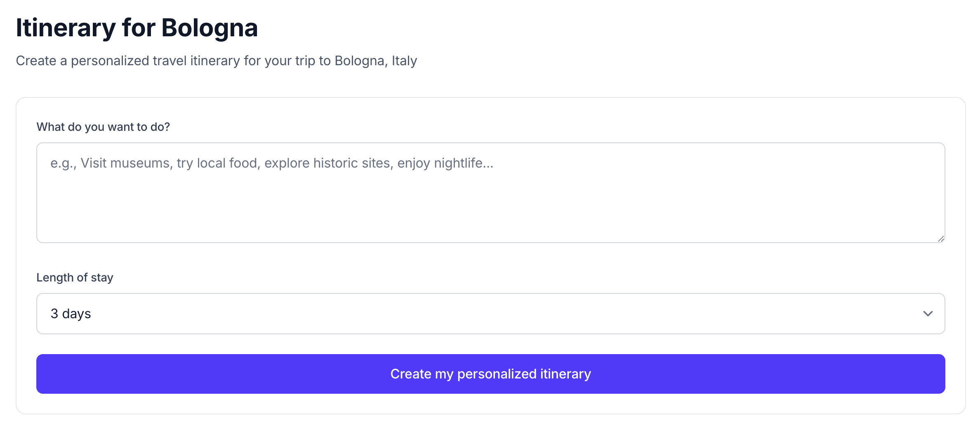The width and height of the screenshot is (980, 435).
Task: Focus the What do you want to do field
Action: pos(490,192)
